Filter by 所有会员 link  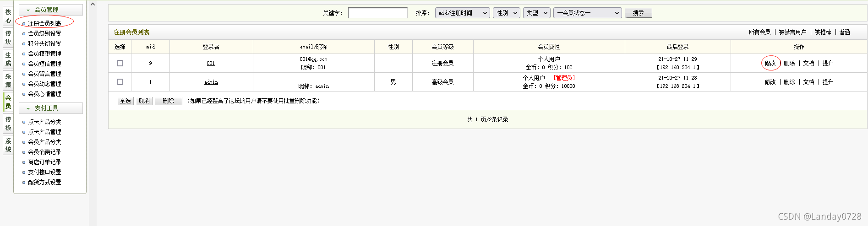coord(759,32)
